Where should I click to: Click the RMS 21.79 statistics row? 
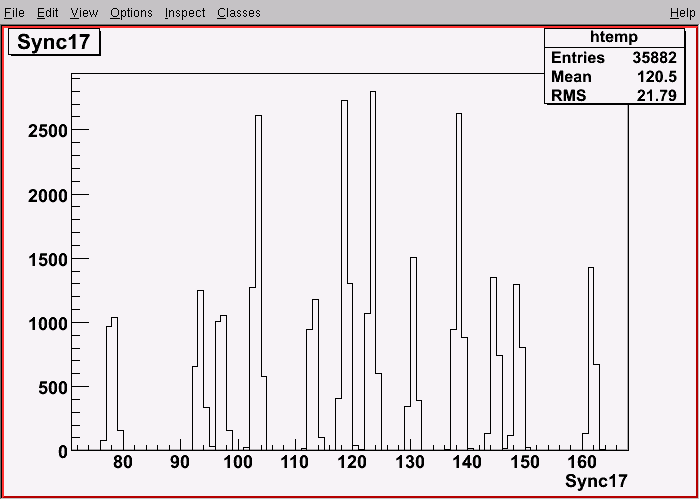[614, 95]
